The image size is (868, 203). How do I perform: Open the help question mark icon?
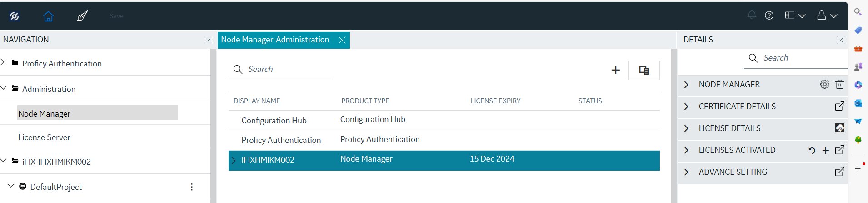pyautogui.click(x=769, y=15)
